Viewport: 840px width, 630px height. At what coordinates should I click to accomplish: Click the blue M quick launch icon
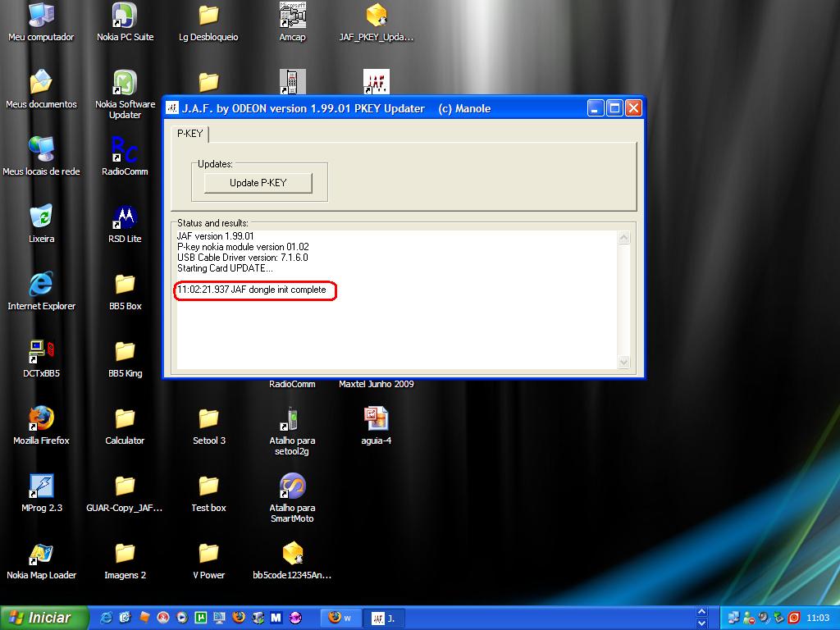tap(276, 618)
